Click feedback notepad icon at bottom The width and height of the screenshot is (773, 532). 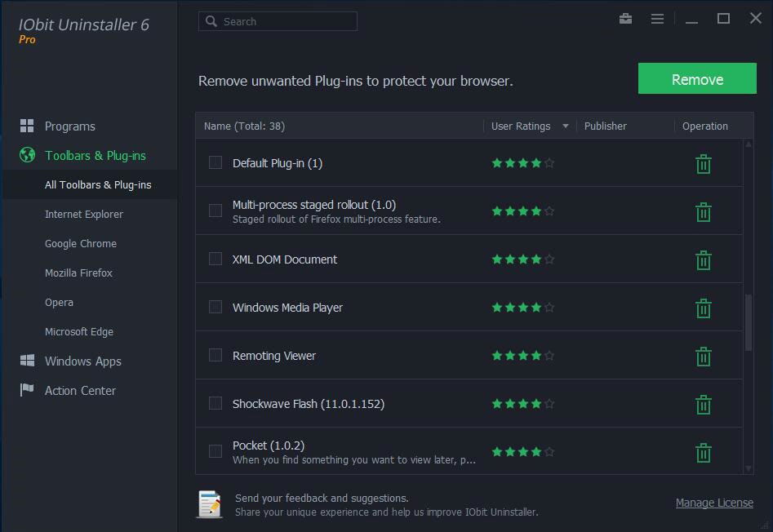(x=210, y=504)
